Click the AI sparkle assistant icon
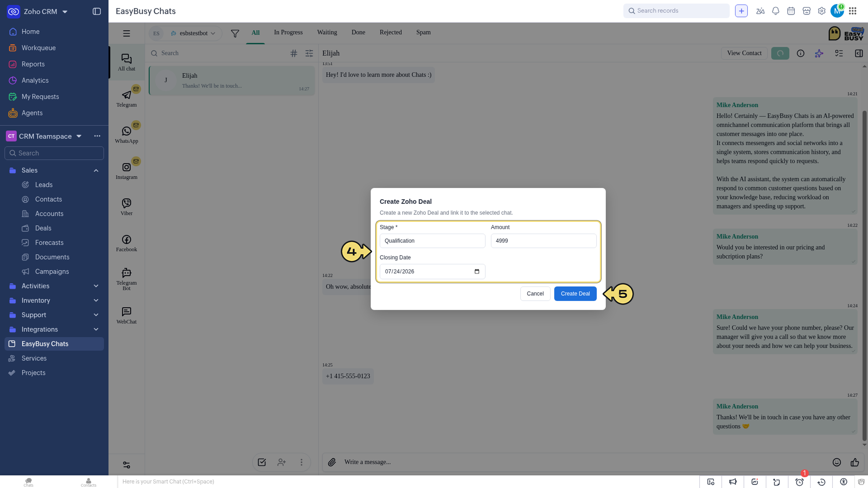868x488 pixels. (819, 53)
